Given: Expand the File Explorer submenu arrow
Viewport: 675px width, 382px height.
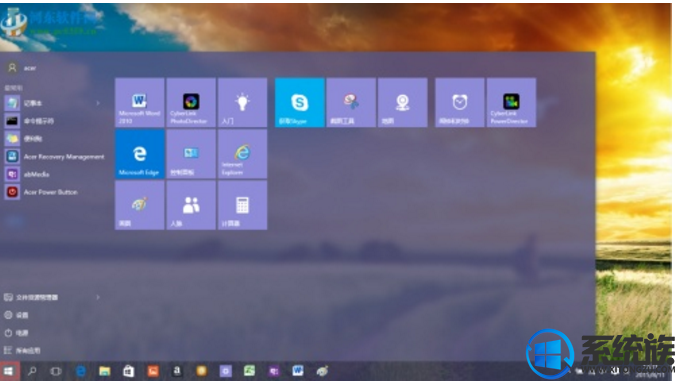Looking at the screenshot, I should click(x=98, y=297).
